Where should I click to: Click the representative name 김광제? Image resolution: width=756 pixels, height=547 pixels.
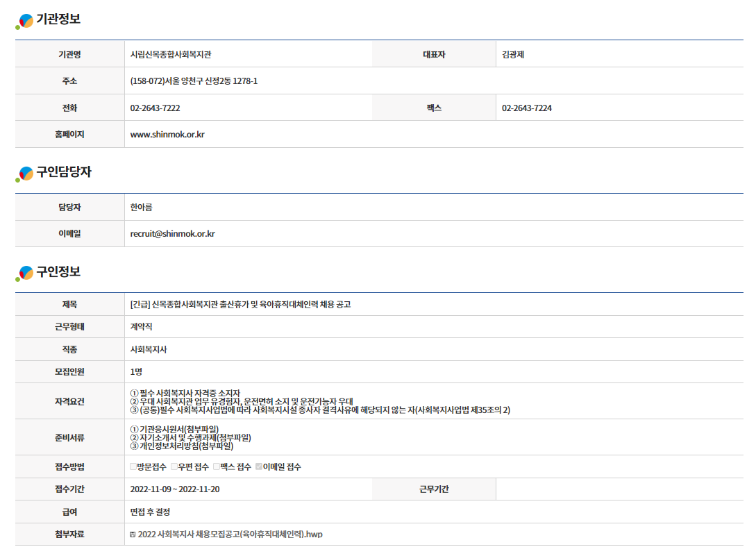pyautogui.click(x=513, y=54)
